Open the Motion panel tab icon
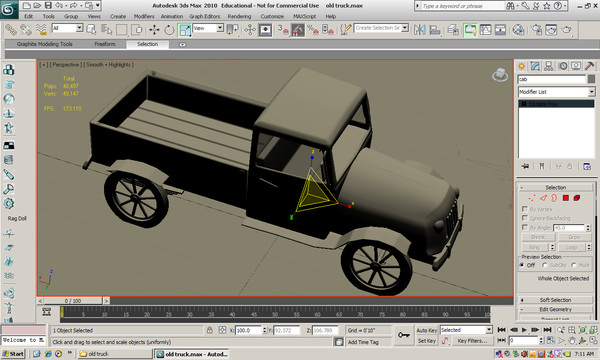The image size is (600, 360). [x=563, y=66]
